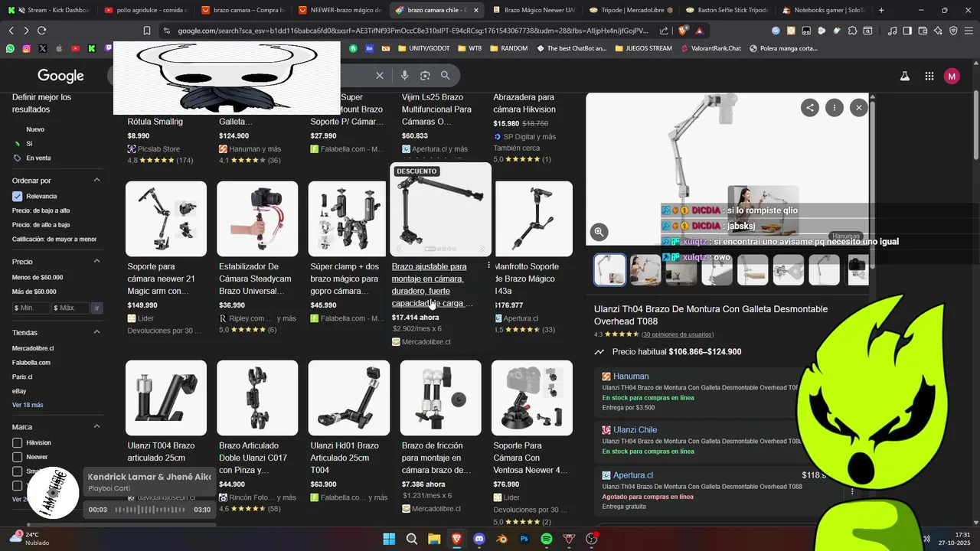
Task: Filter stores by Falabella.com
Action: 31,363
